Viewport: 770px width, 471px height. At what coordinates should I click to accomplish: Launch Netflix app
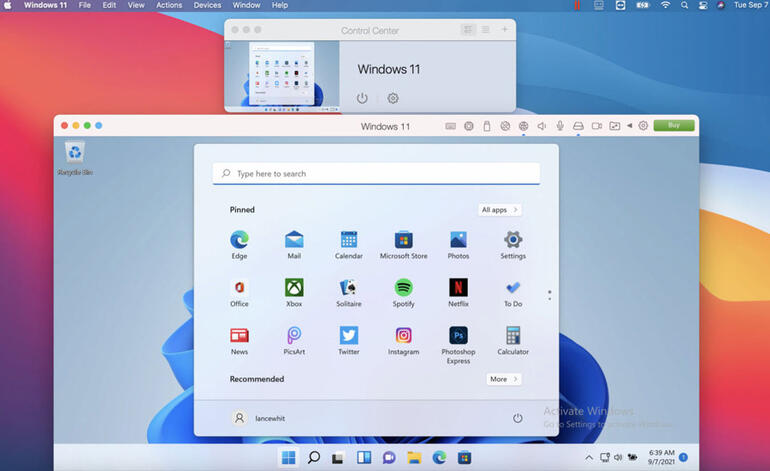tap(458, 293)
